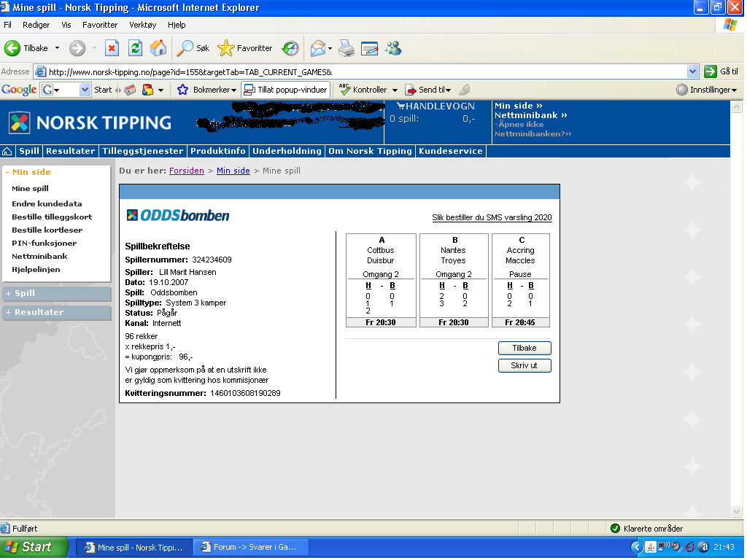Click the Print icon in the IE toolbar
The image size is (747, 560).
[347, 48]
